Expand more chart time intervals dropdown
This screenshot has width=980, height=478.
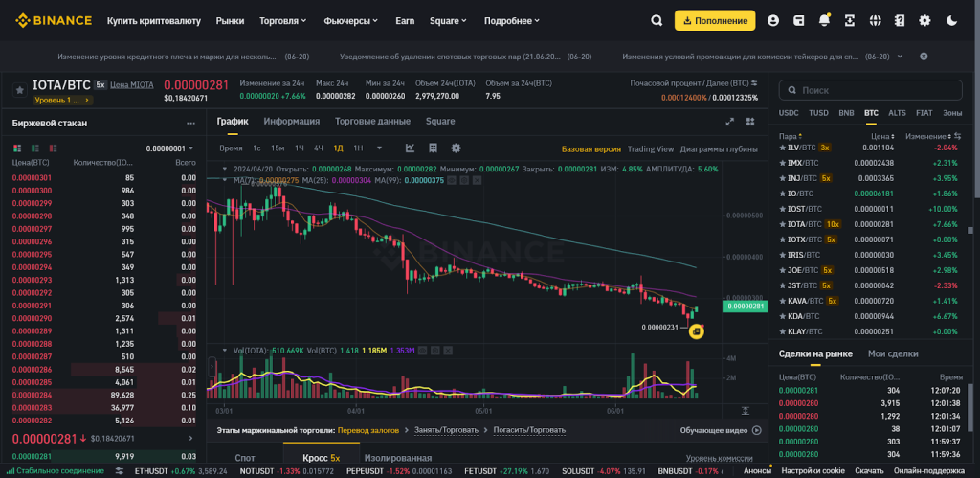[380, 148]
